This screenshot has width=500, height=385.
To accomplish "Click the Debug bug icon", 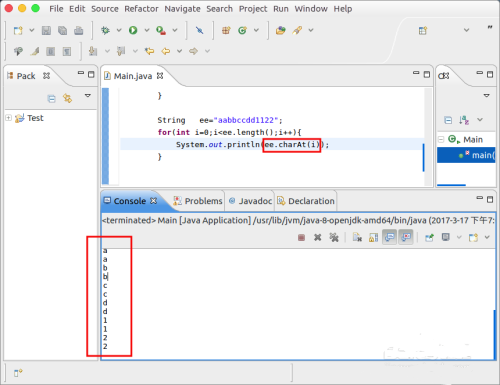I will [x=105, y=30].
